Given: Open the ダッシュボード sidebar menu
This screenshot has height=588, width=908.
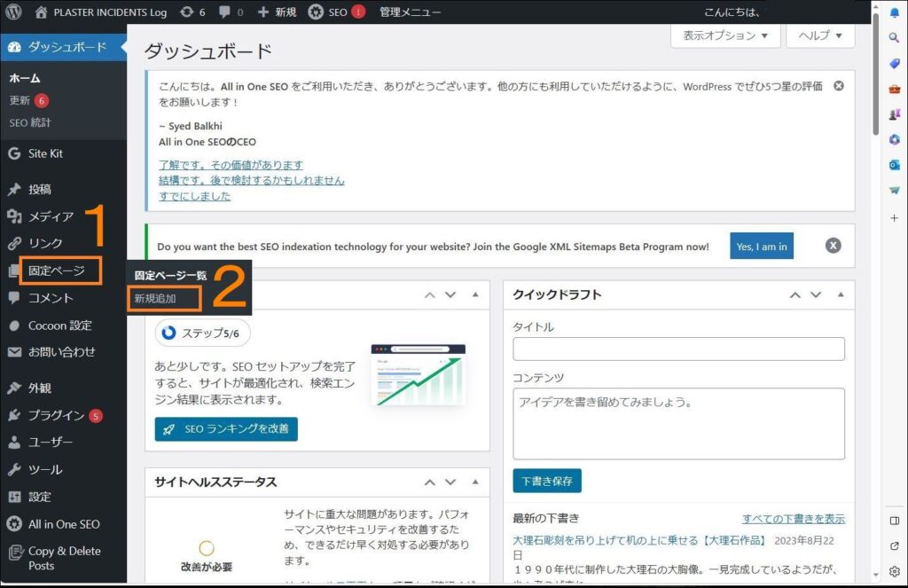Looking at the screenshot, I should coord(63,47).
